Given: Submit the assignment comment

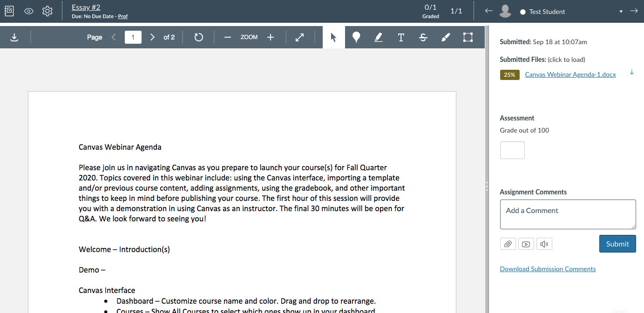Looking at the screenshot, I should (617, 243).
